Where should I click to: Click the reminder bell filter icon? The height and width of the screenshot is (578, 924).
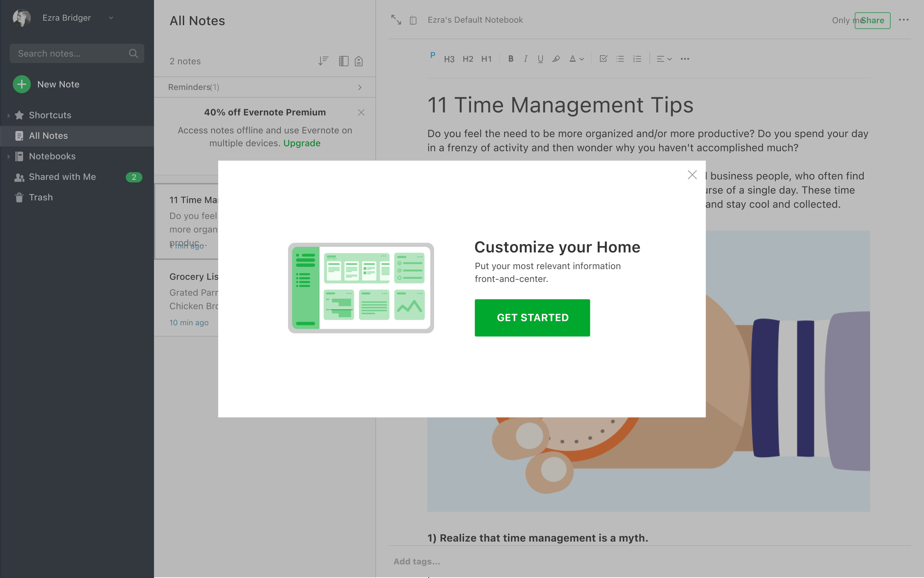(358, 61)
